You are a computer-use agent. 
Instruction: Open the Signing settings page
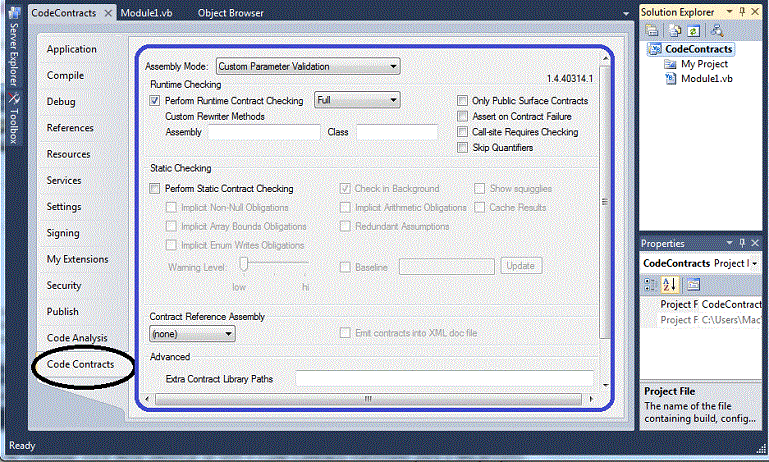[x=63, y=233]
